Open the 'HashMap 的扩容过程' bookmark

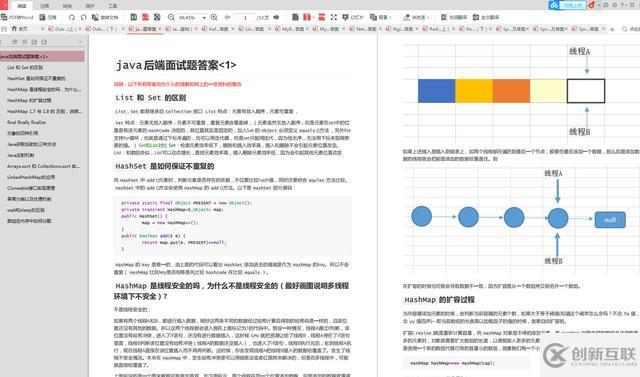coord(29,100)
